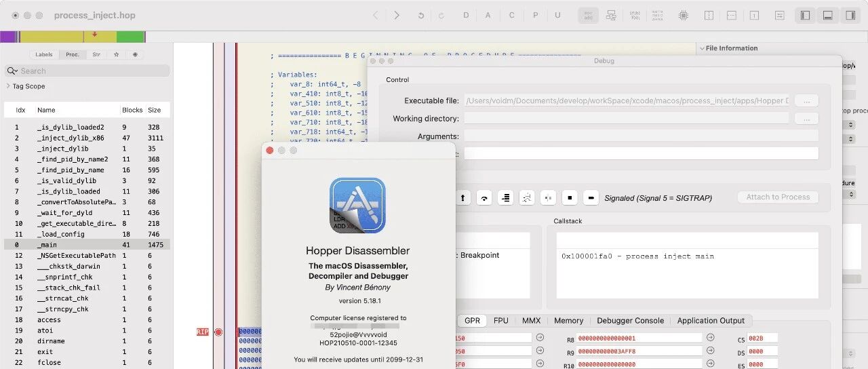Mark selection as ASCII with A button

tap(488, 15)
